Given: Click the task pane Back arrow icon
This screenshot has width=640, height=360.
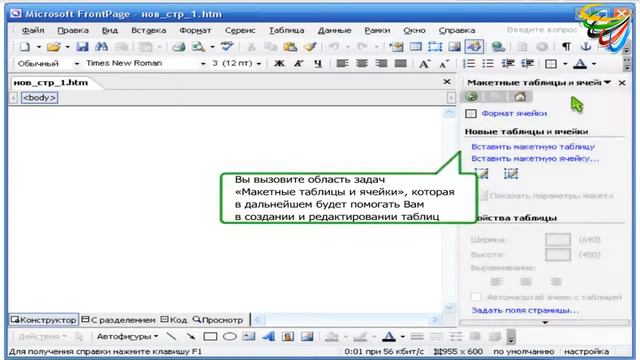Looking at the screenshot, I should [472, 97].
